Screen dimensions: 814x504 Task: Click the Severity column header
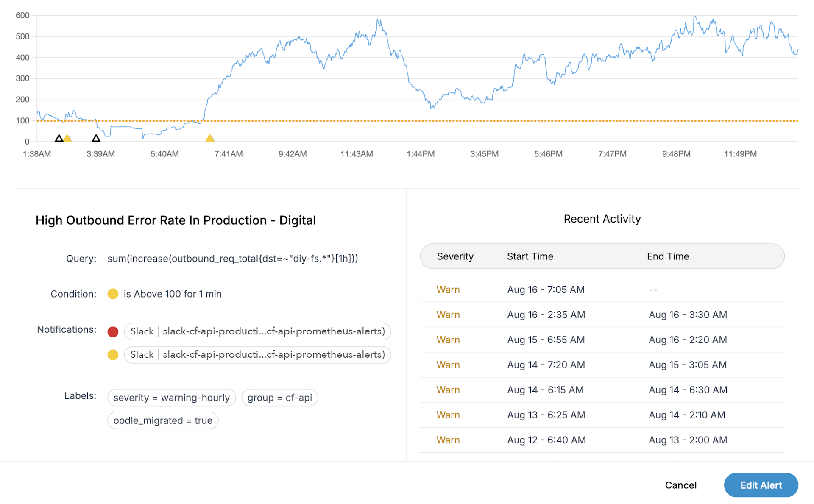click(x=455, y=256)
